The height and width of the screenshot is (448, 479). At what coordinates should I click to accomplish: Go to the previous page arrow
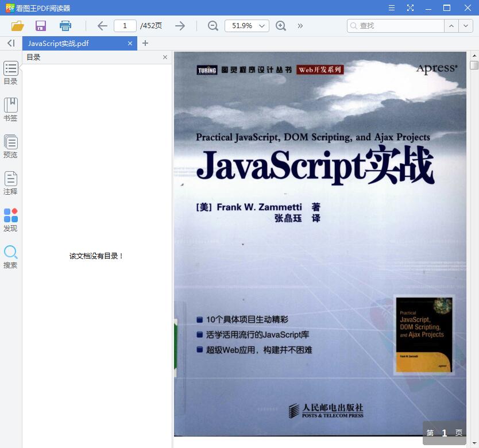click(x=102, y=26)
